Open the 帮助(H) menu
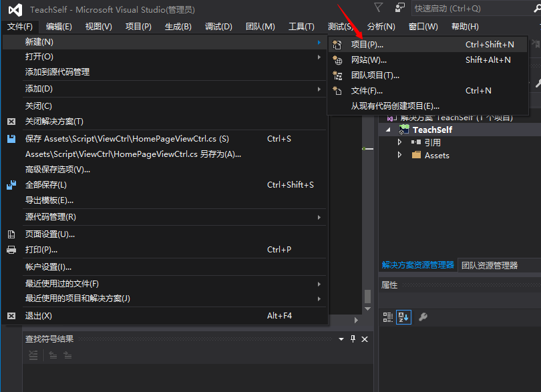The width and height of the screenshot is (541, 392). pyautogui.click(x=465, y=27)
